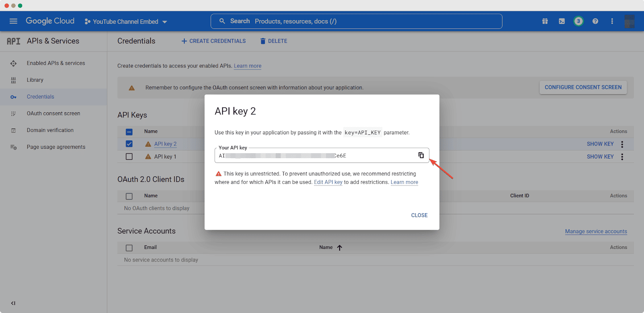The width and height of the screenshot is (644, 313).
Task: Copy the API key to clipboard
Action: pyautogui.click(x=421, y=155)
